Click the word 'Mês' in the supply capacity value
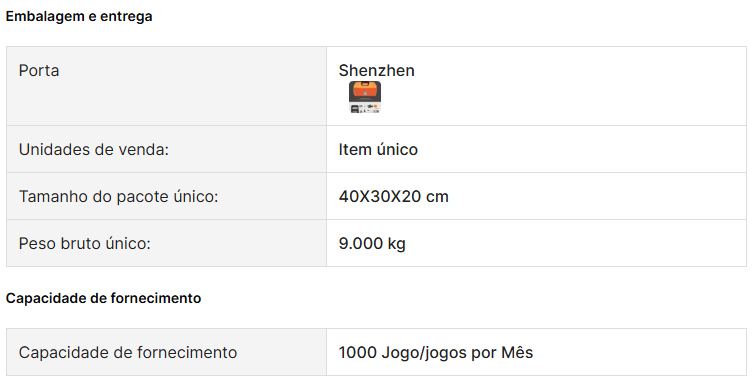Viewport: 752px width, 381px height. click(x=517, y=353)
